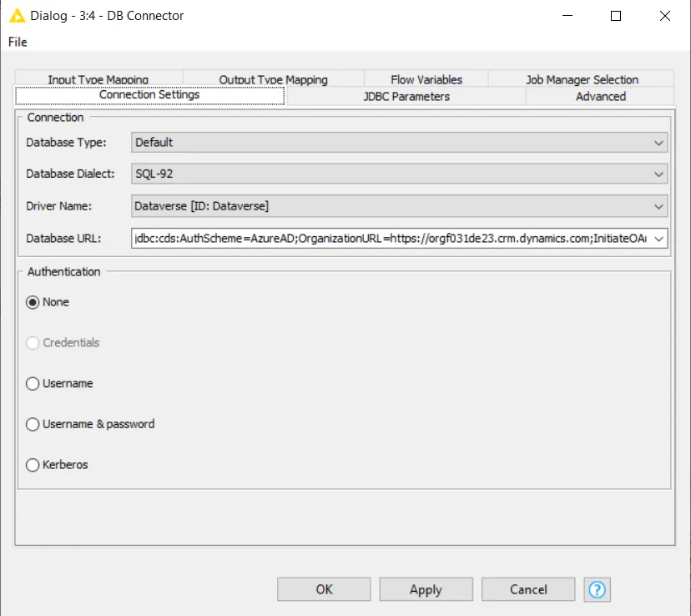The width and height of the screenshot is (691, 616).
Task: Open the Job Manager Selection tab
Action: [x=581, y=78]
